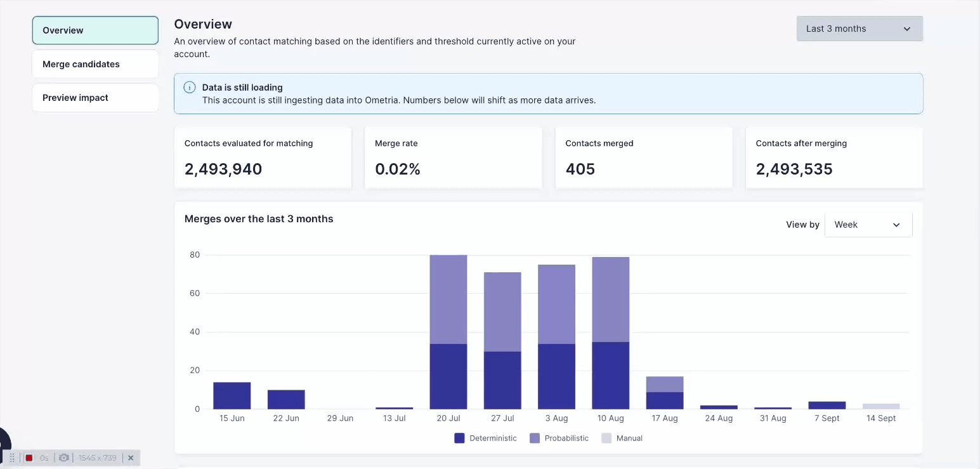
Task: Click the Contacts merged 405 card
Action: [644, 157]
